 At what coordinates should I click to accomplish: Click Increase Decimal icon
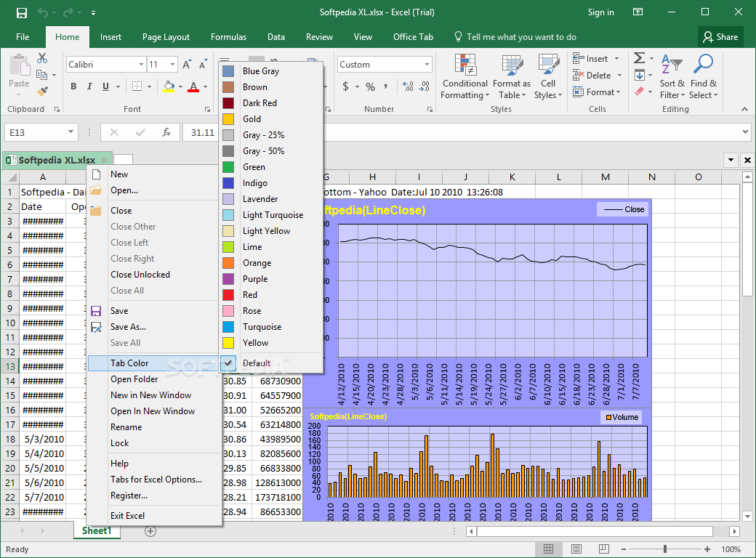click(x=408, y=86)
